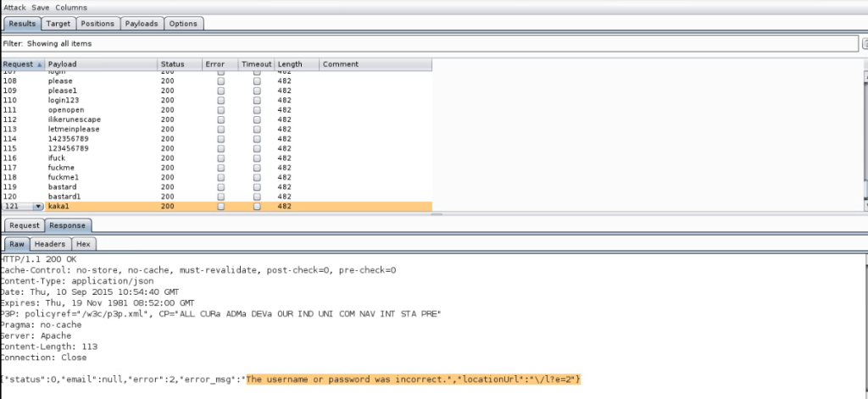The width and height of the screenshot is (868, 399).
Task: Switch to the Payloads tab
Action: pos(142,24)
